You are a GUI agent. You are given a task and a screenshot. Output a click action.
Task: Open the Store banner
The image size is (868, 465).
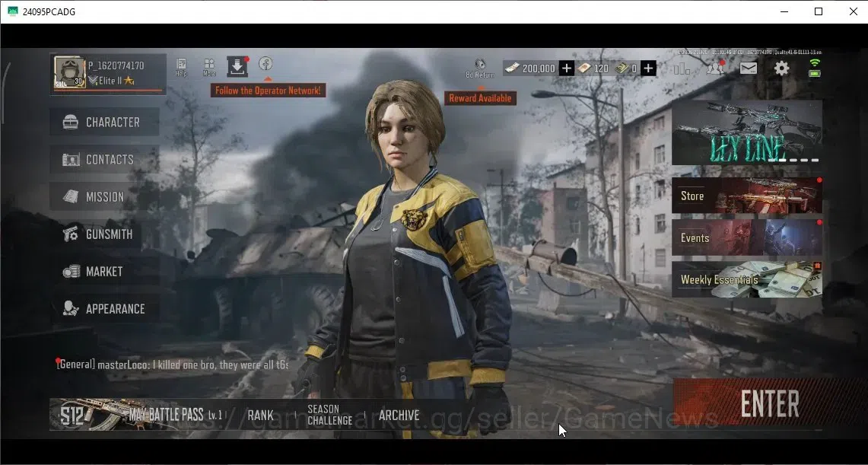point(747,196)
